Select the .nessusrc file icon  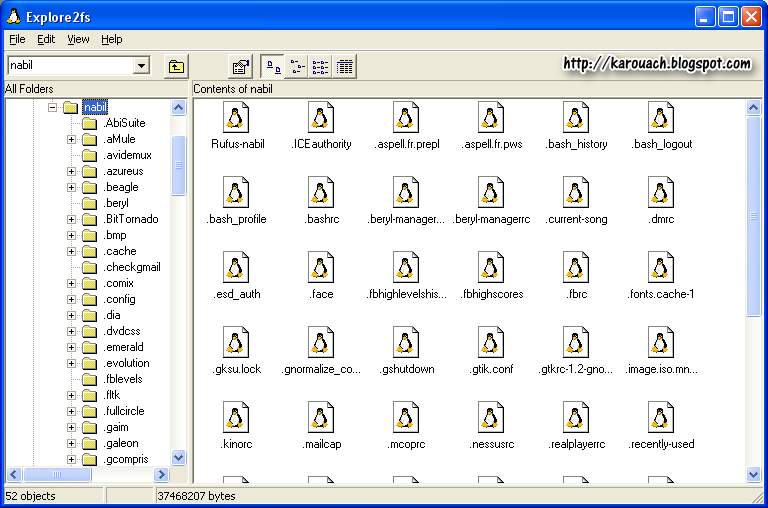tap(491, 417)
